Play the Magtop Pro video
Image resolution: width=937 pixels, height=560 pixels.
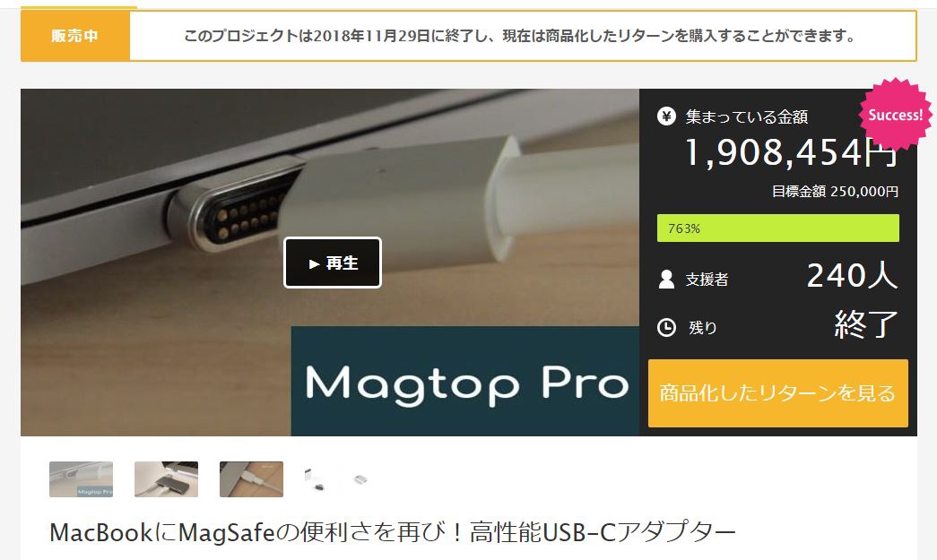point(333,263)
